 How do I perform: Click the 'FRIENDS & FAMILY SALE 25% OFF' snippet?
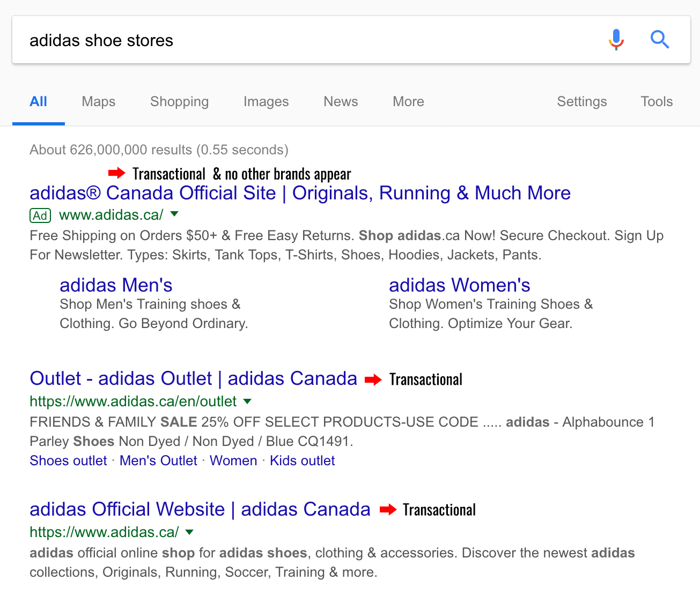tap(342, 431)
